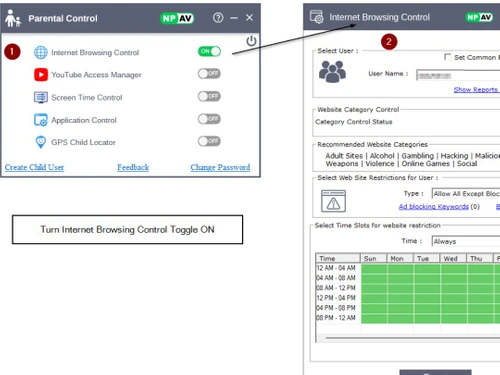500x375 pixels.
Task: Click the Wed column header
Action: tap(453, 258)
